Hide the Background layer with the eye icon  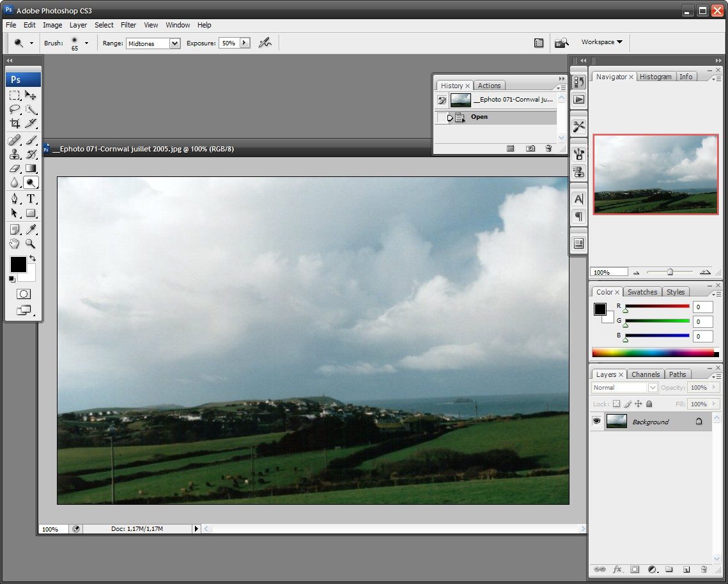pos(597,421)
